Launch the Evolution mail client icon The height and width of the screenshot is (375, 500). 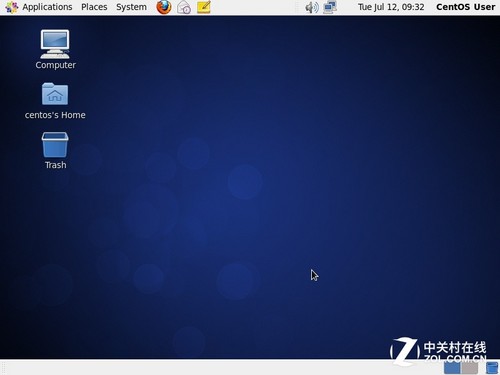coord(184,7)
